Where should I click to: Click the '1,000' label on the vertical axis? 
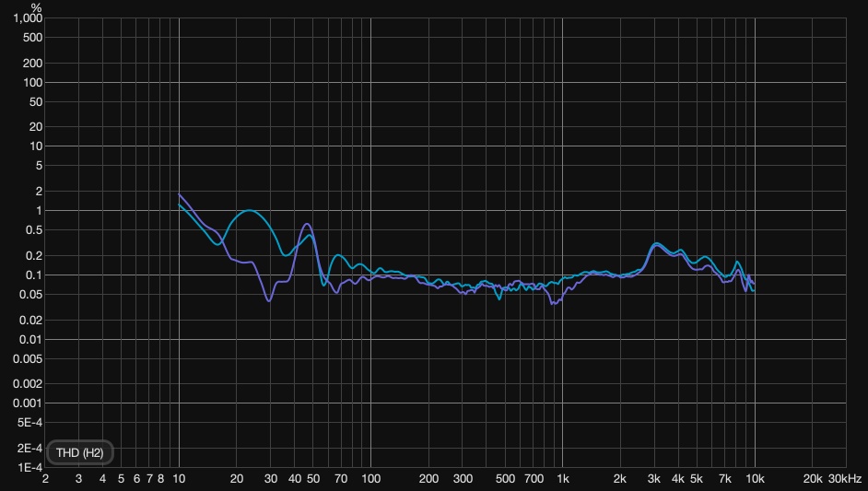[28, 18]
